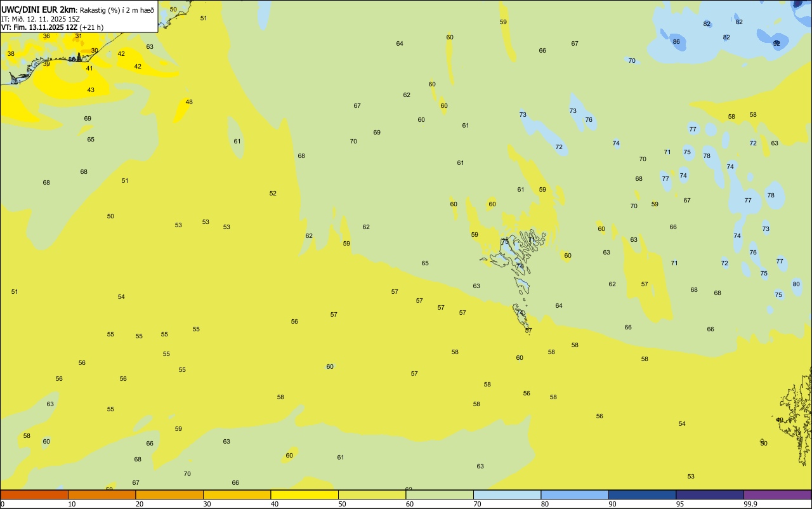Viewport: 812px width, 509px height.
Task: Click the humidity value '43' on the map
Action: (x=91, y=90)
